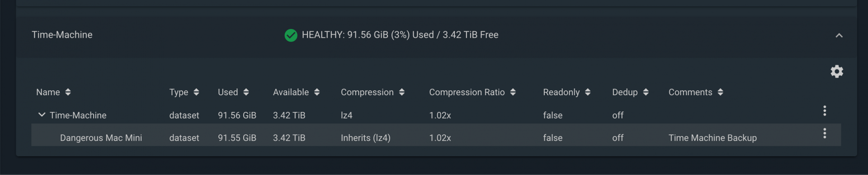
Task: Click the HEALTHY usage status text
Action: coord(400,35)
